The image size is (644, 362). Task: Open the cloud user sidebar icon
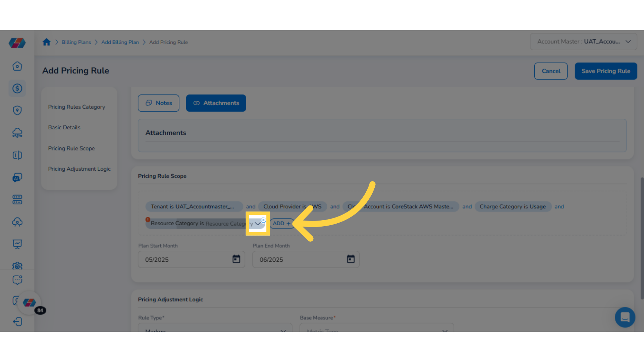coord(17,222)
